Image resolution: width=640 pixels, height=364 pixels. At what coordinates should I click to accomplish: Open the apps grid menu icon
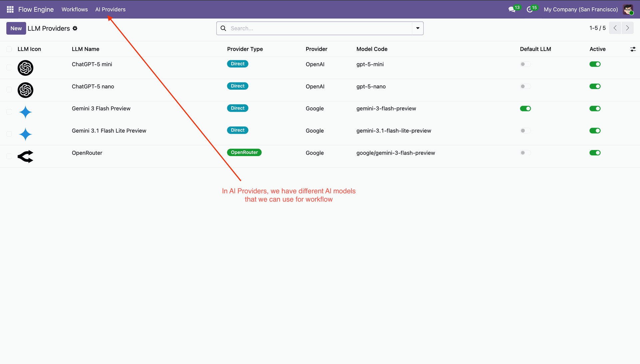click(x=10, y=9)
